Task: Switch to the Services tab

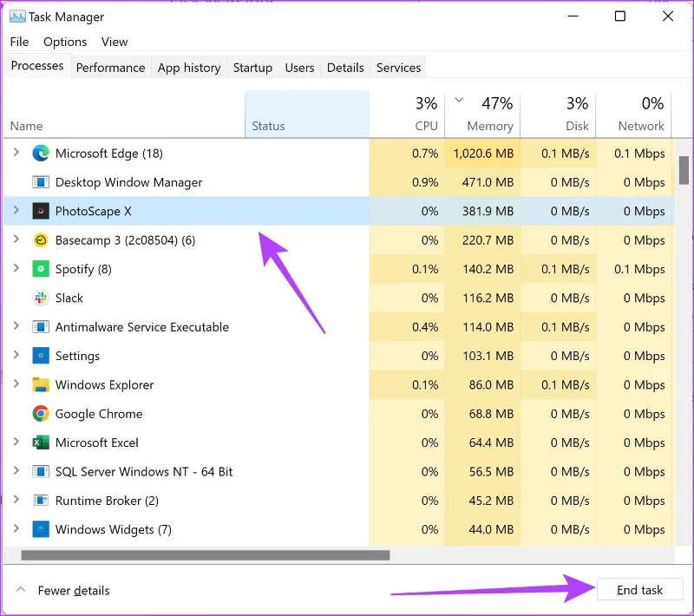Action: pyautogui.click(x=398, y=68)
